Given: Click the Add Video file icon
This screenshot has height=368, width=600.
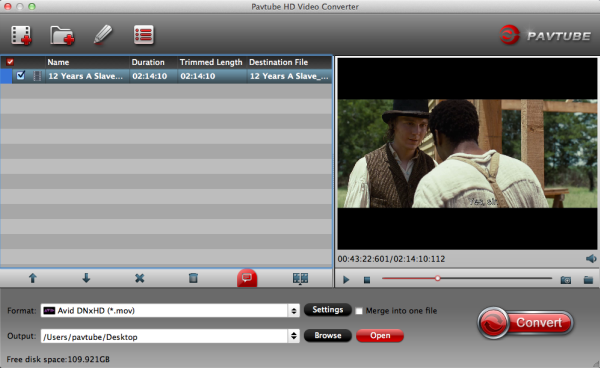Looking at the screenshot, I should pyautogui.click(x=21, y=35).
